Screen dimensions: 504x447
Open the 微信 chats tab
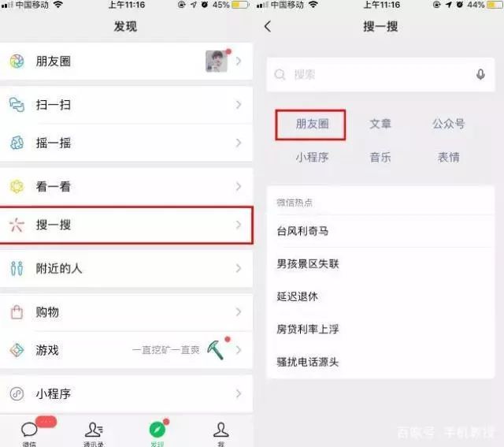30,434
